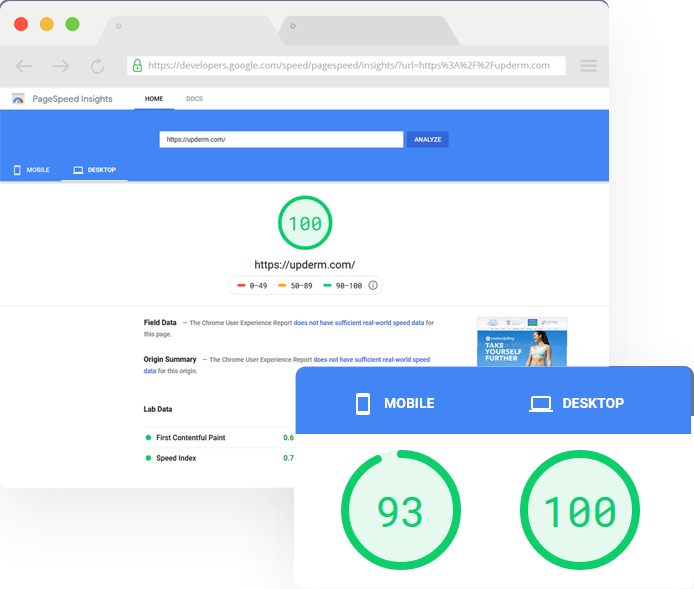Viewport: 694px width, 589px height.
Task: Click the 0.7 Speed Index value
Action: (288, 458)
